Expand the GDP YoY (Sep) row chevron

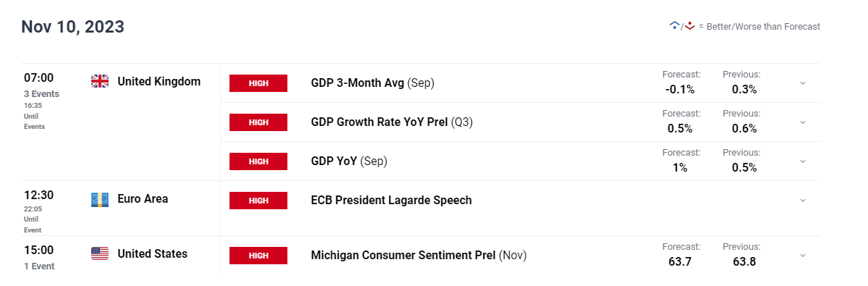[x=804, y=161]
